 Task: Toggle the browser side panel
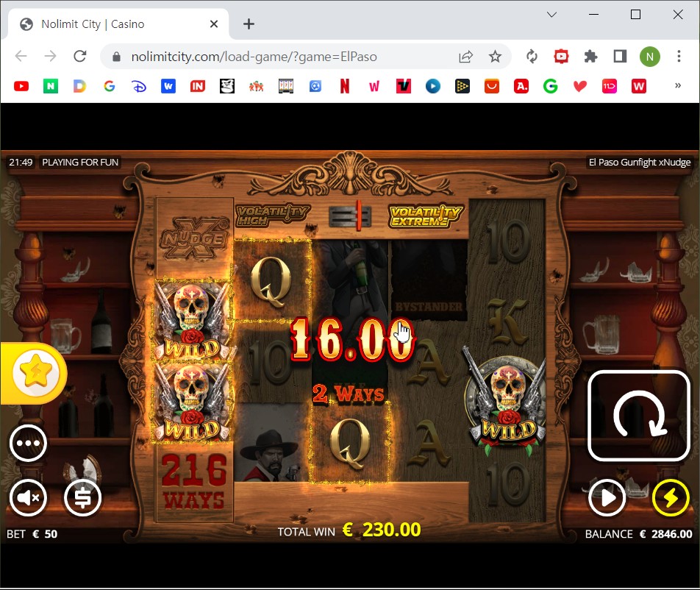pos(620,57)
